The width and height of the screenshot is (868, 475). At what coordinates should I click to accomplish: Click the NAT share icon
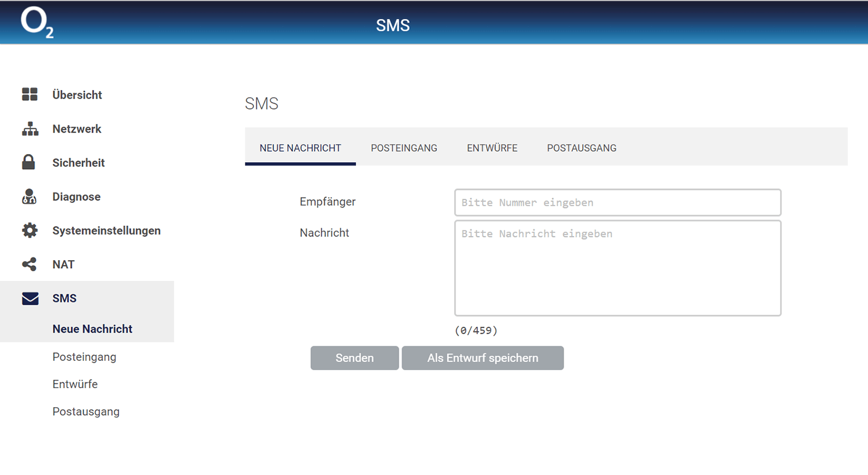(29, 264)
